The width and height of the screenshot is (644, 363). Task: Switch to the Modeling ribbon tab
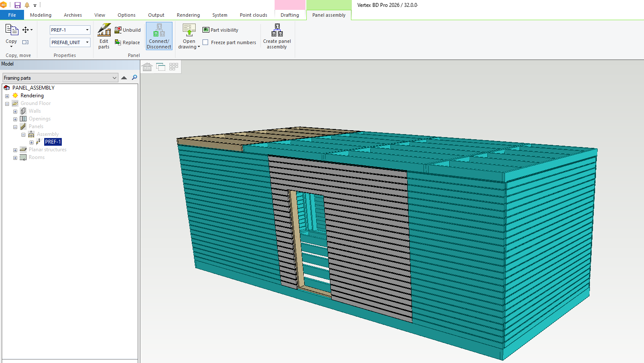41,15
